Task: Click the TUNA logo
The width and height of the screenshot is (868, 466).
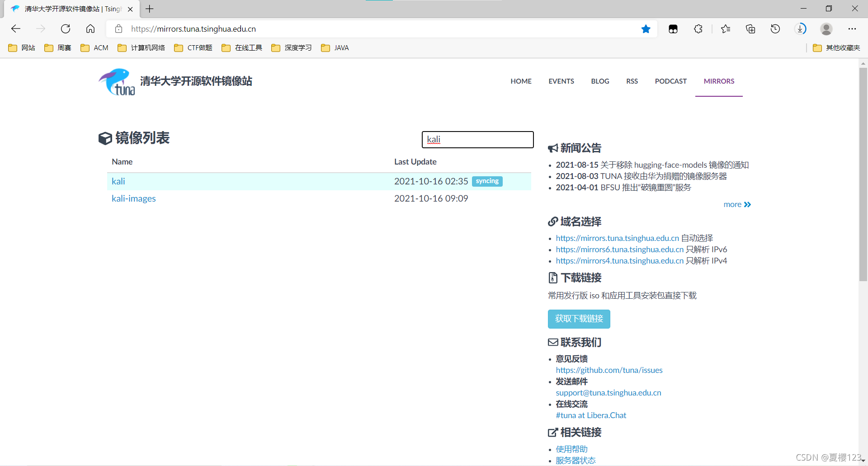Action: click(117, 82)
